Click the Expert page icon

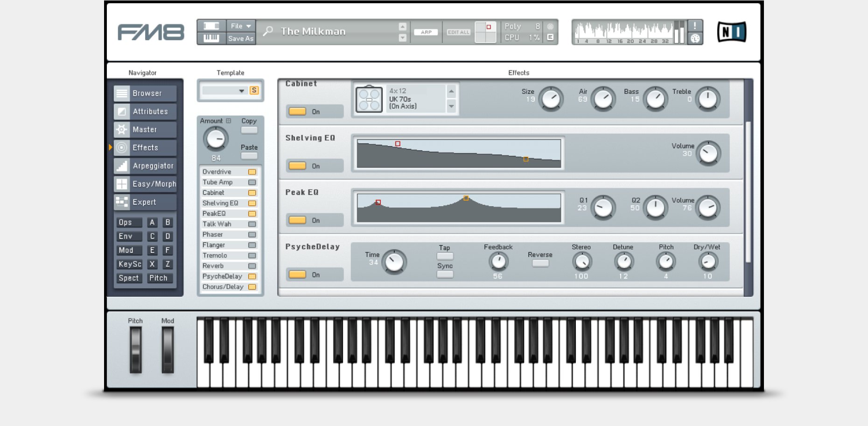coord(122,202)
